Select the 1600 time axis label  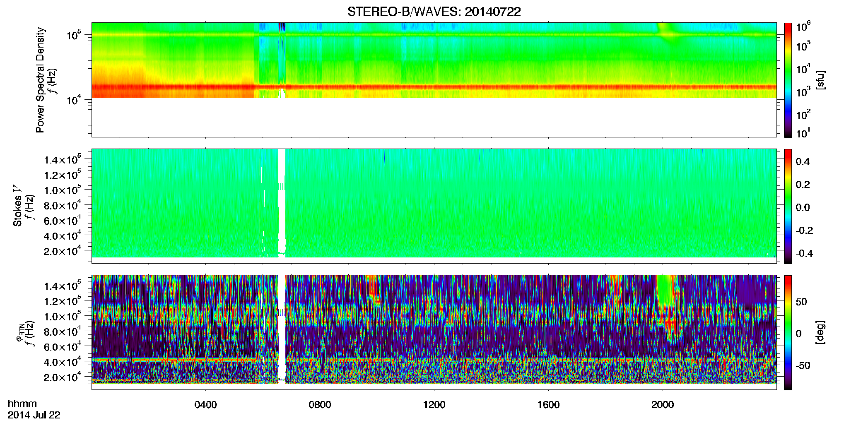point(548,405)
